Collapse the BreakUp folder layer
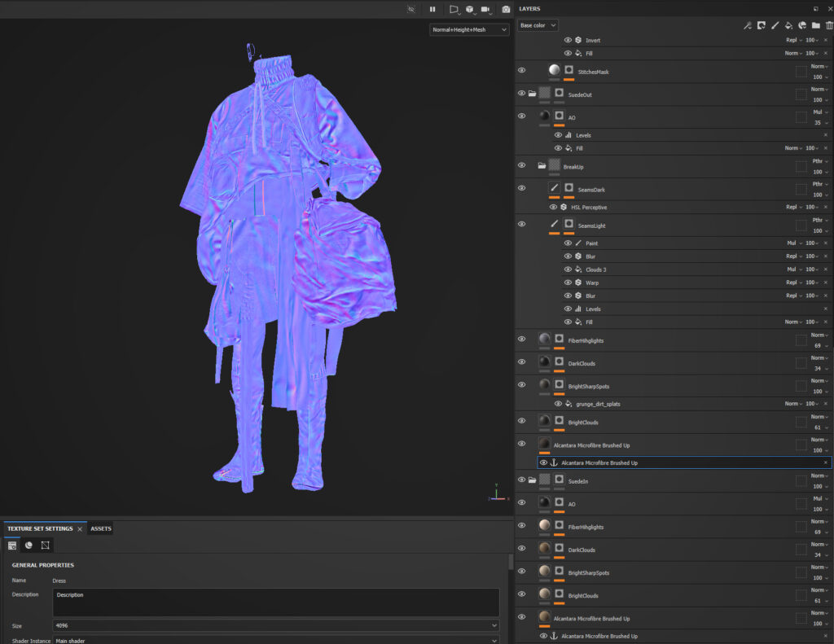Screen dimensions: 834x644 [542, 166]
